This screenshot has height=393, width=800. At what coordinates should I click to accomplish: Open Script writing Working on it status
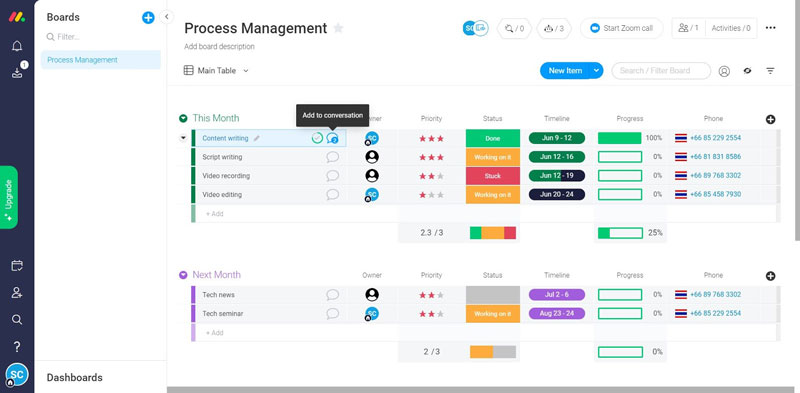pyautogui.click(x=492, y=157)
